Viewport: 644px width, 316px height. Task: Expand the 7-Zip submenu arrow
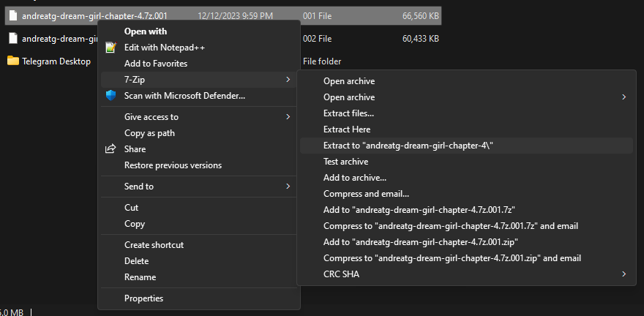(288, 79)
